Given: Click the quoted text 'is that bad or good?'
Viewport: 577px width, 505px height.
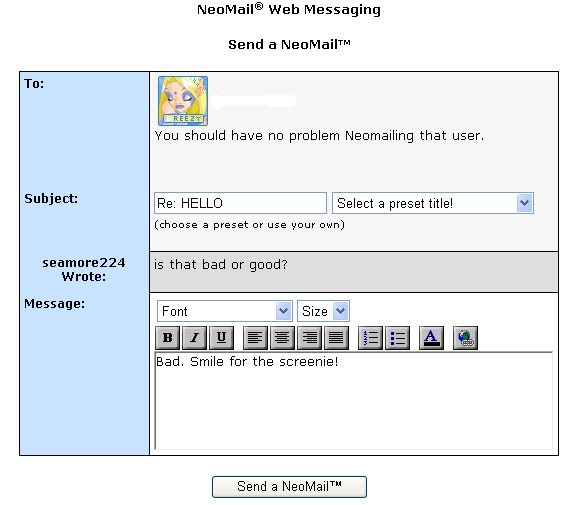Looking at the screenshot, I should tap(221, 265).
